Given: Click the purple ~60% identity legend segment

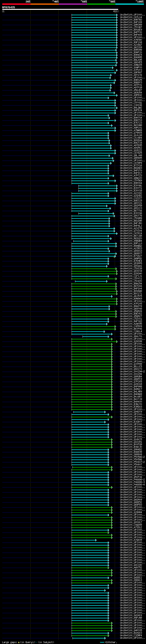Looking at the screenshot, I should coord(73,4).
